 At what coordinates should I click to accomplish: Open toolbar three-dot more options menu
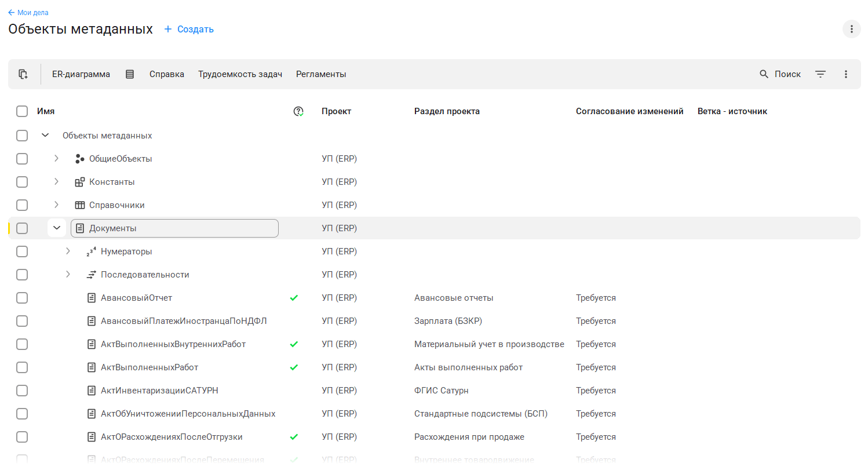tap(846, 74)
